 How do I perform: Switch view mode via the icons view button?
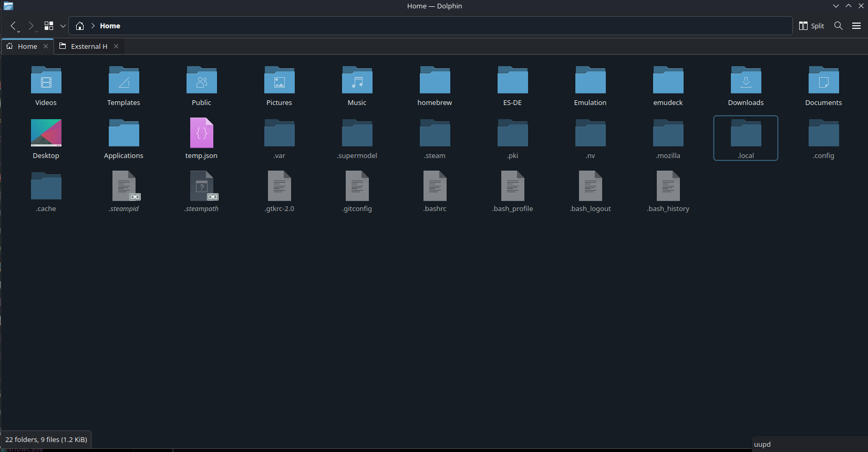coord(49,26)
